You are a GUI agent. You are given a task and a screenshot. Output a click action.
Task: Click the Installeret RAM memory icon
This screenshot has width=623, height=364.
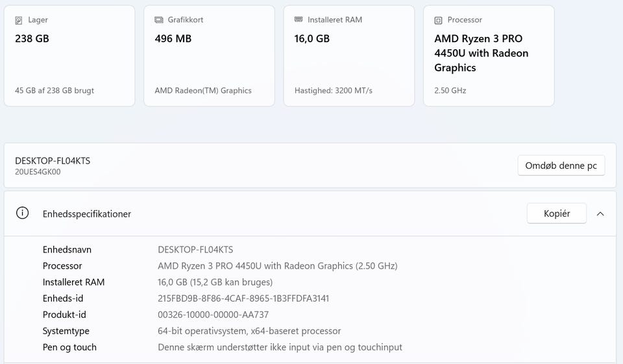pyautogui.click(x=299, y=20)
